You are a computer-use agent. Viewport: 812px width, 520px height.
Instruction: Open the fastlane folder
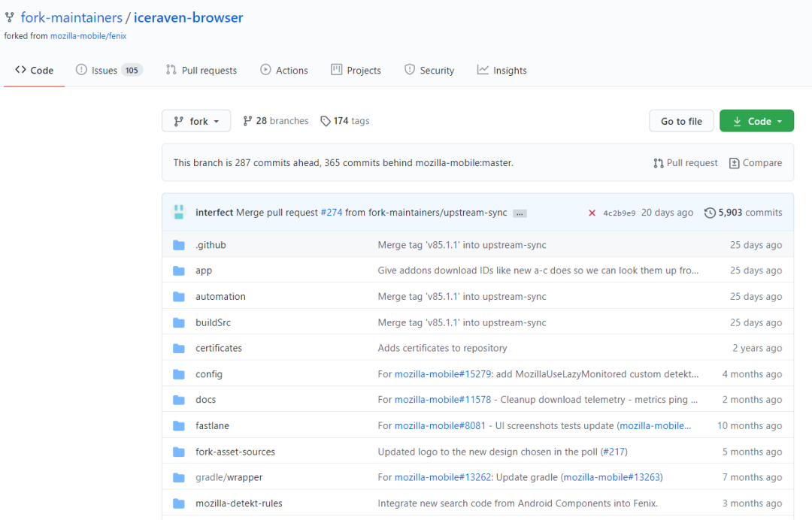pos(212,426)
